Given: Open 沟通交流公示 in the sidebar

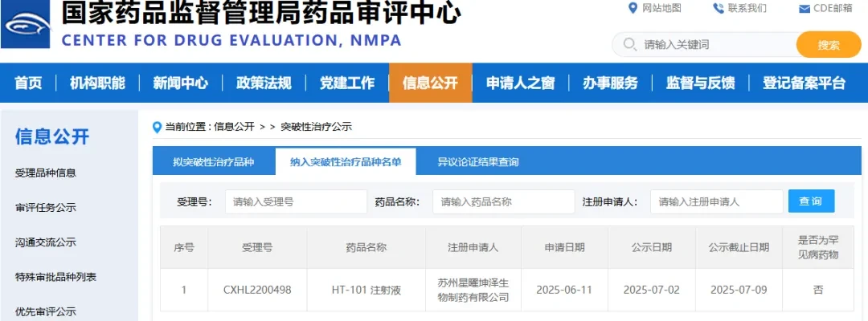Looking at the screenshot, I should (x=45, y=242).
